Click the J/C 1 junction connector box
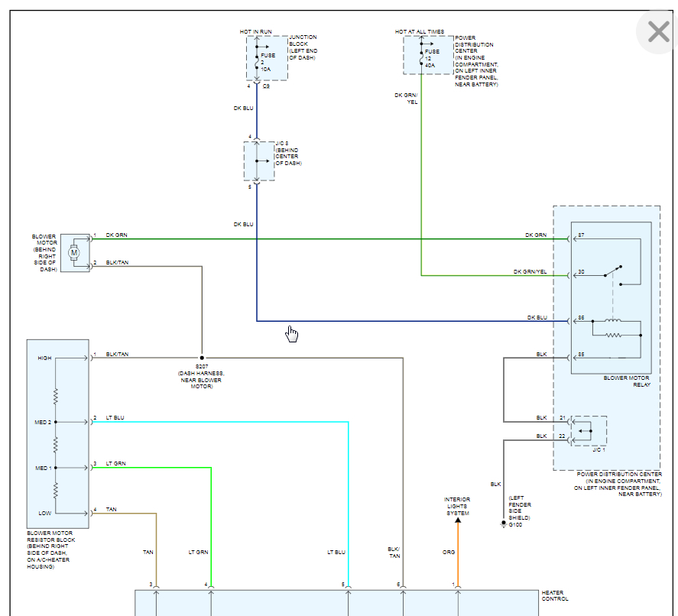This screenshot has width=678, height=616. click(589, 430)
